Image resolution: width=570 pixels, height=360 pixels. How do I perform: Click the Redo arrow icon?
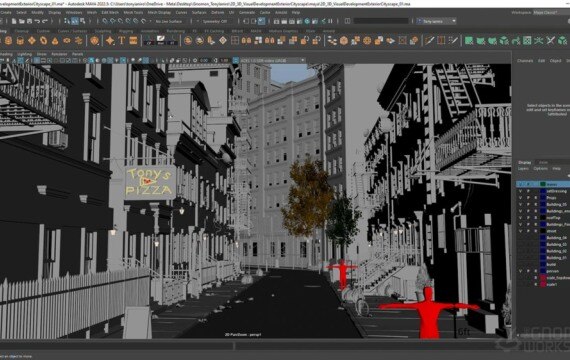[45, 21]
